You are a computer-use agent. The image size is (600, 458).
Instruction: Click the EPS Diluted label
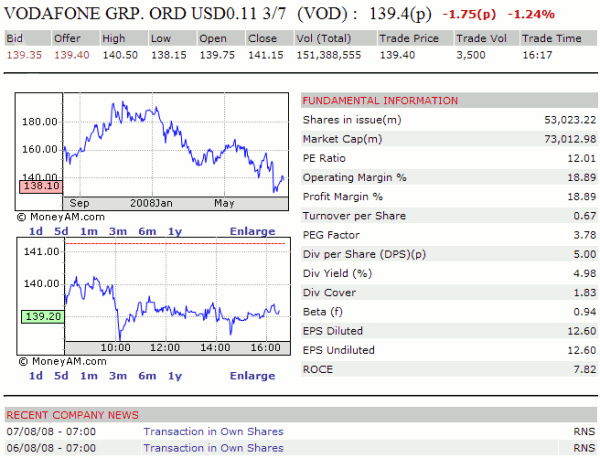click(x=333, y=331)
